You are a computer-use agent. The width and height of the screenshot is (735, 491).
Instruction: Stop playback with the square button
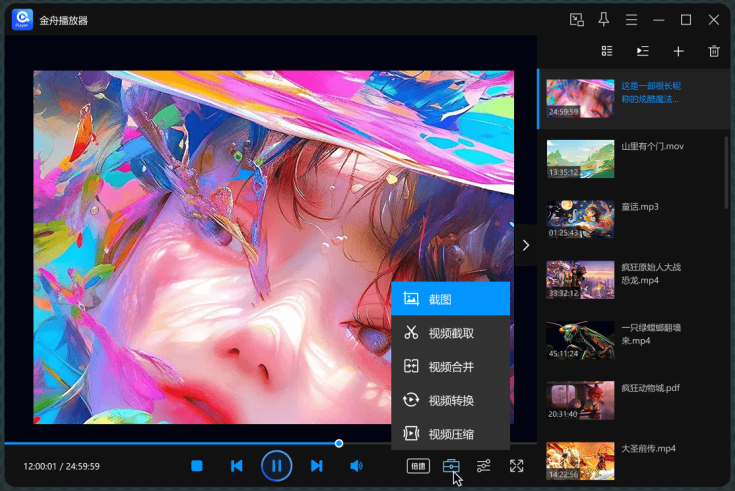coord(197,466)
